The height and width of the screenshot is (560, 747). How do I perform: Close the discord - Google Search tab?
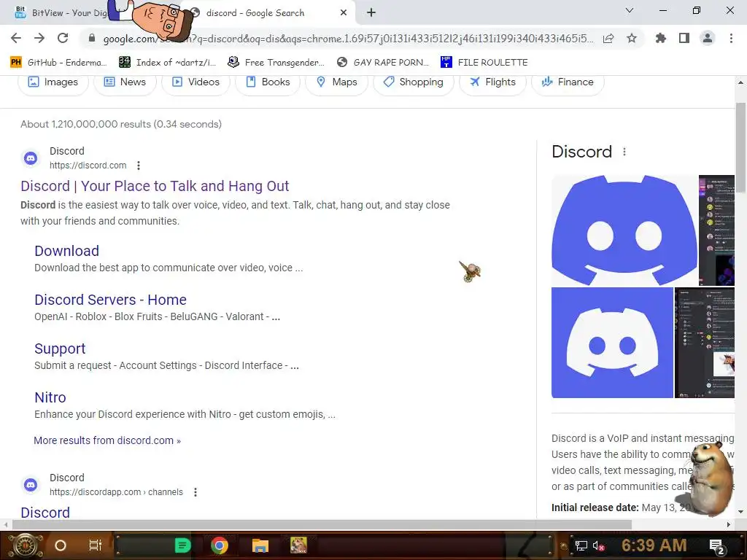coord(344,13)
